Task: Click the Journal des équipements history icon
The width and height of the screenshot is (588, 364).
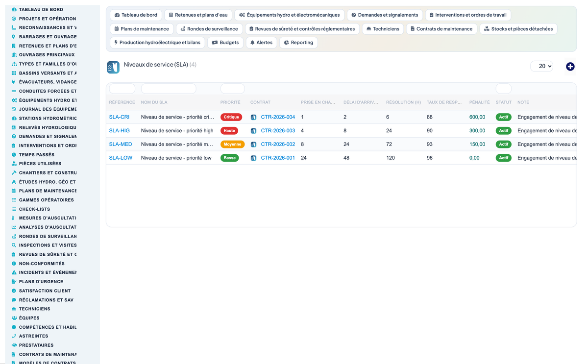Action: [x=14, y=109]
